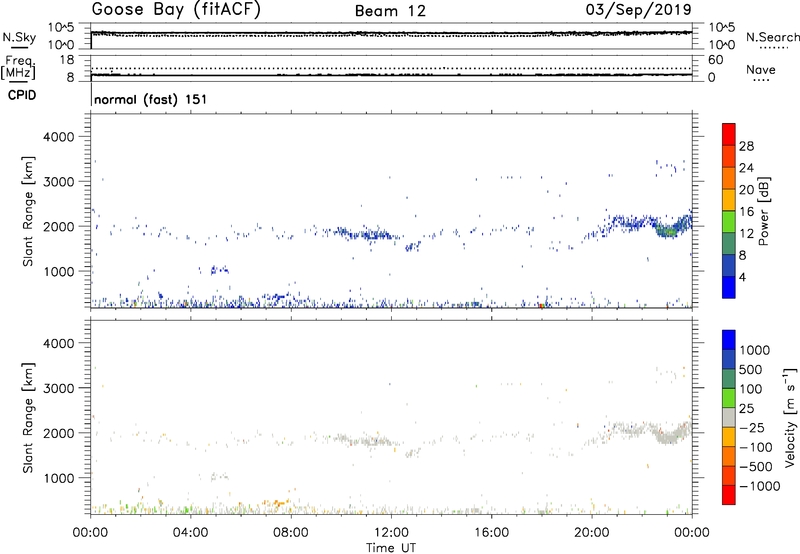Click the 'N.Sky' legend label

pos(19,37)
